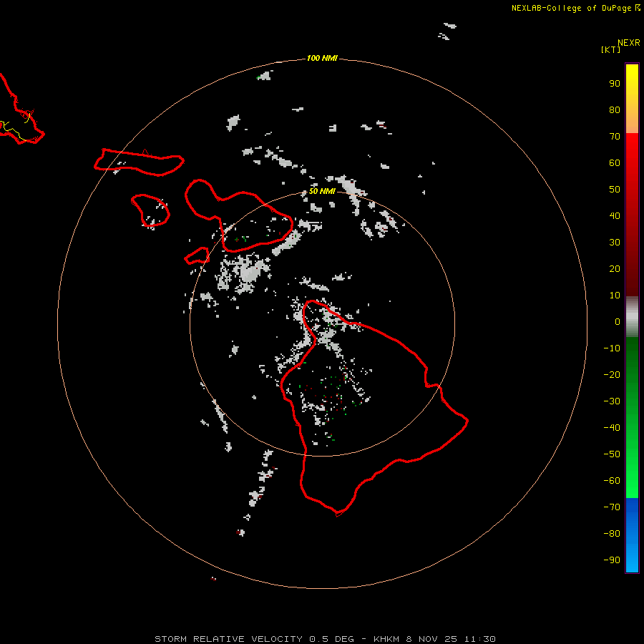Viewport: 644px width, 644px height.
Task: Click the 50 value on velocity scale
Action: 615,190
